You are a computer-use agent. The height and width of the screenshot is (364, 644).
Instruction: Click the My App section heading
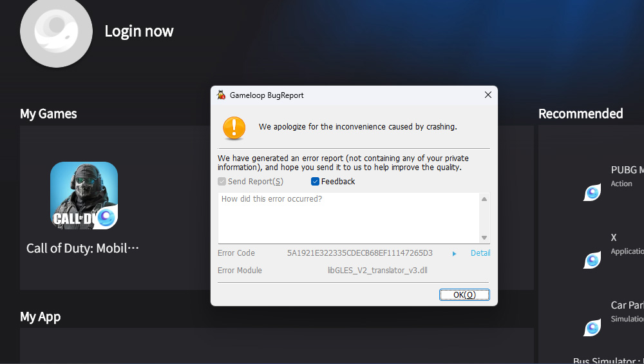40,317
